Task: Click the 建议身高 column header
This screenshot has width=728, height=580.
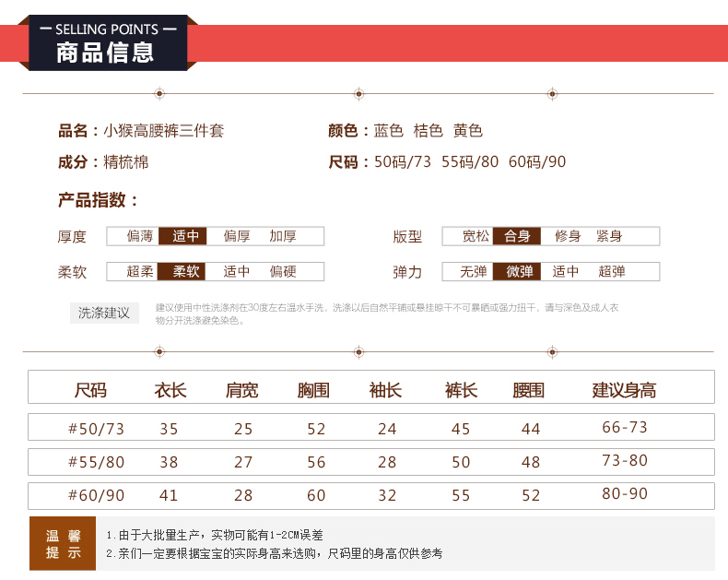Action: [624, 390]
